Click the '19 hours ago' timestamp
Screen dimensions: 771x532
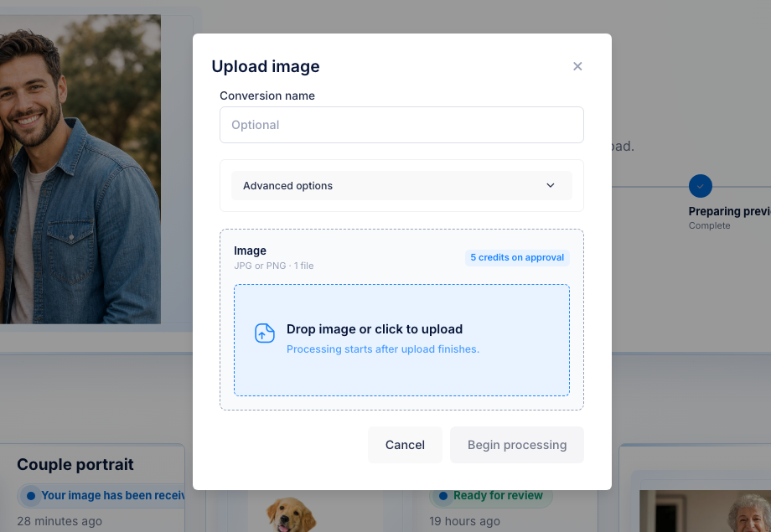point(464,521)
